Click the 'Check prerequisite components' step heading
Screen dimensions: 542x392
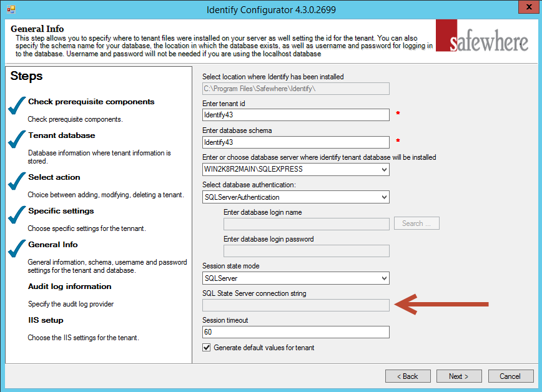91,102
